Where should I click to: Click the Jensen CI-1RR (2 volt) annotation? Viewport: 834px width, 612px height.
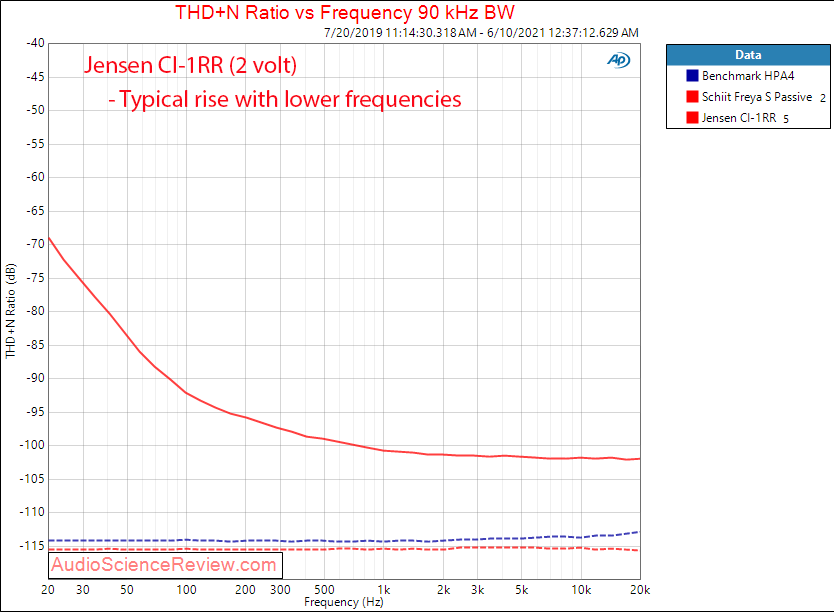(190, 65)
